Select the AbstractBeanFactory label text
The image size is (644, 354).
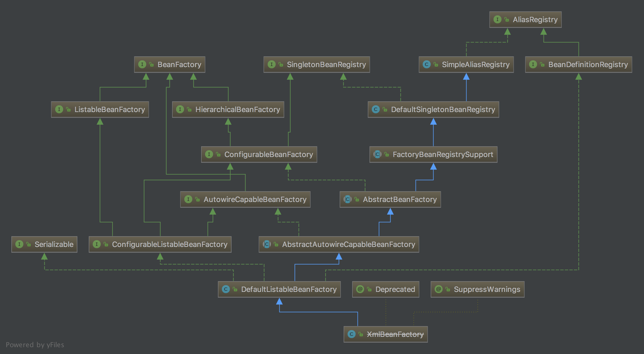pos(400,199)
